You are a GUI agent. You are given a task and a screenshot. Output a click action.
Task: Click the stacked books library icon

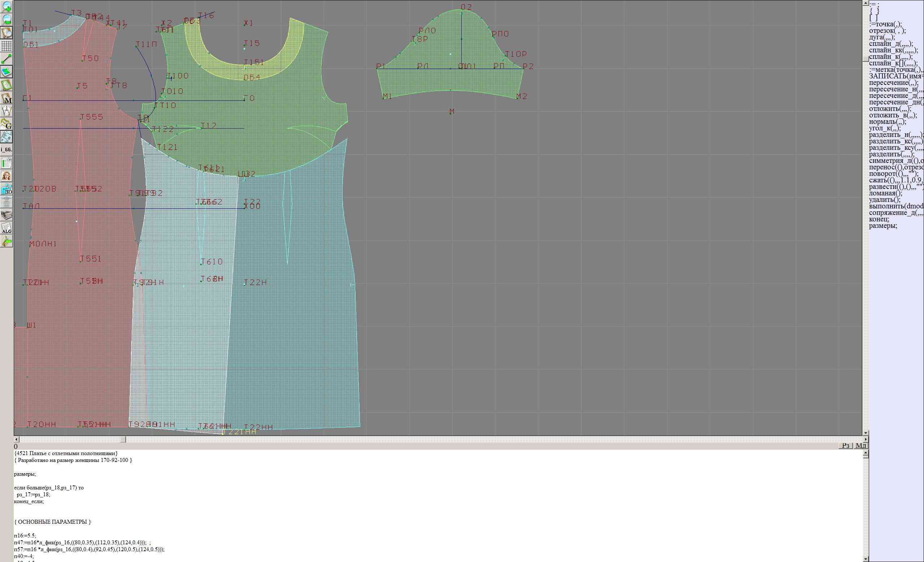tap(6, 215)
